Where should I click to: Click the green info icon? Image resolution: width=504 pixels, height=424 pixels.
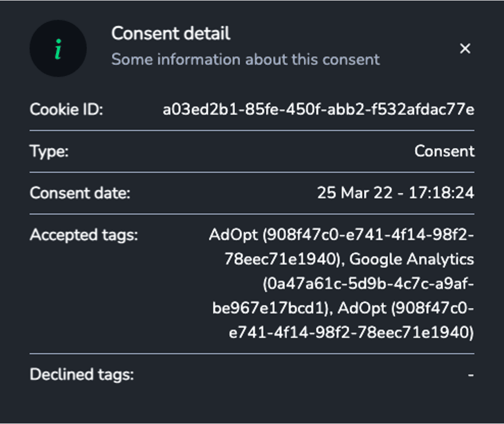click(x=58, y=48)
